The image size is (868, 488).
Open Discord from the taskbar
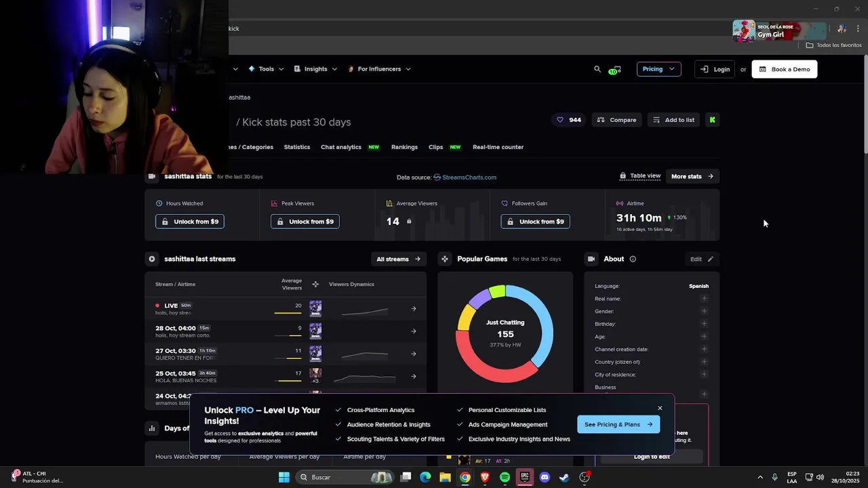pyautogui.click(x=545, y=477)
